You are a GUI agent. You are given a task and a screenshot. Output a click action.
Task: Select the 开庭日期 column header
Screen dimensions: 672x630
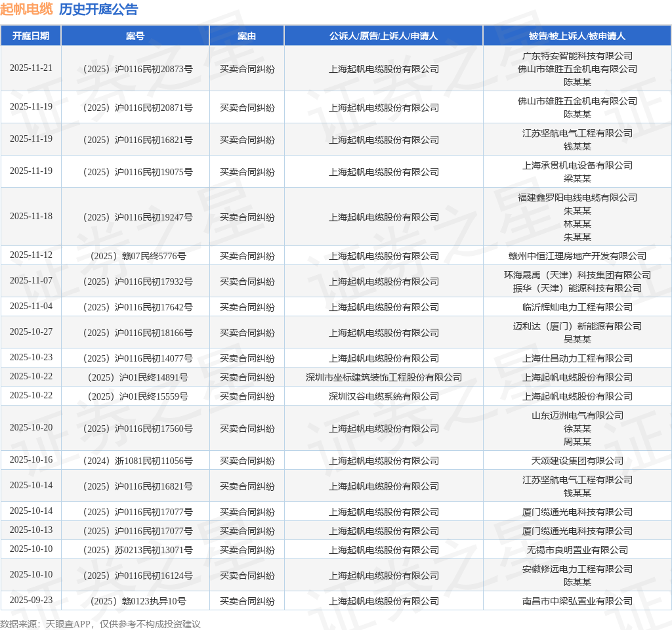[x=31, y=36]
